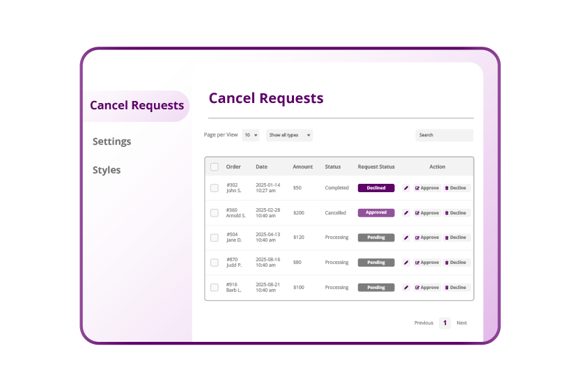Screen dimensions: 581x392
Task: Decline Barb L.'s order #916 request
Action: (x=456, y=288)
